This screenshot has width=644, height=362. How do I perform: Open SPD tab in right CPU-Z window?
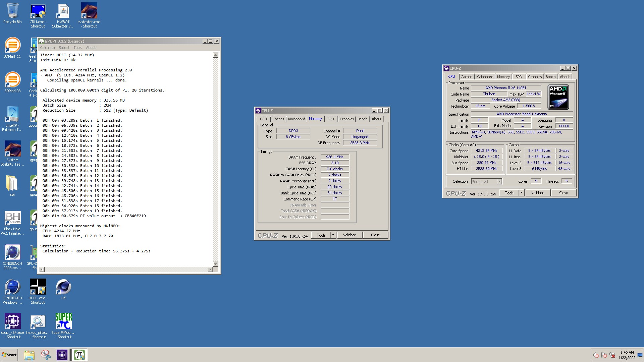click(x=519, y=77)
